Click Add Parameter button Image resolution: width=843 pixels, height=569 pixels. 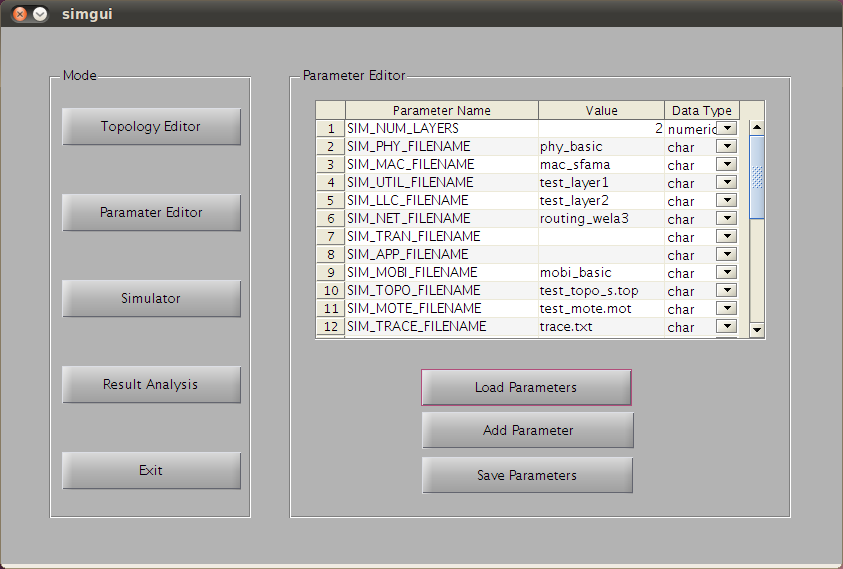tap(527, 431)
